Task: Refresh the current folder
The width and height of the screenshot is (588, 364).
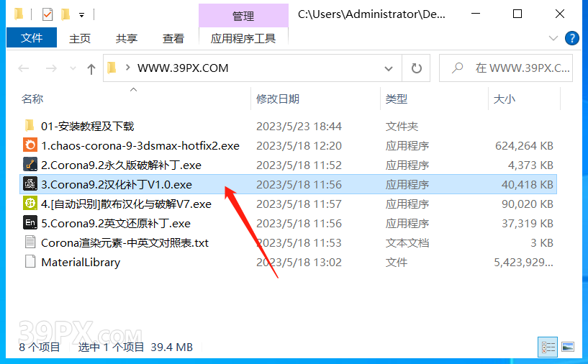Action: (416, 68)
